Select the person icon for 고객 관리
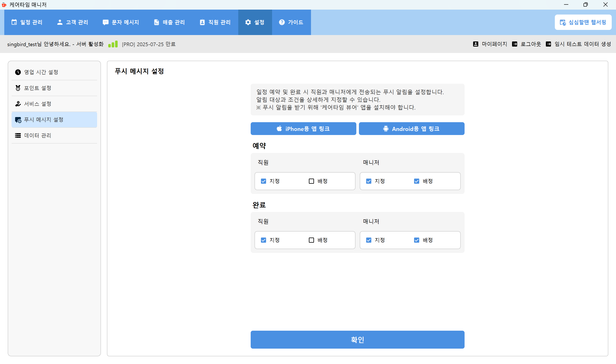This screenshot has height=364, width=616. click(60, 22)
